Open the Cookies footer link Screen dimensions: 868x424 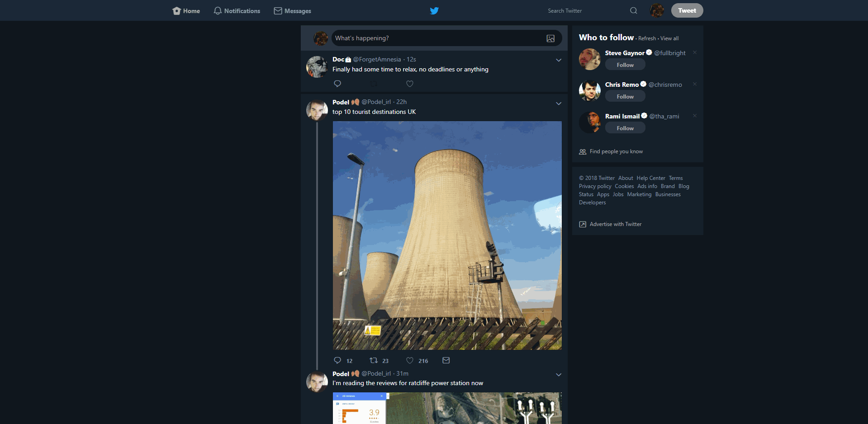(624, 186)
